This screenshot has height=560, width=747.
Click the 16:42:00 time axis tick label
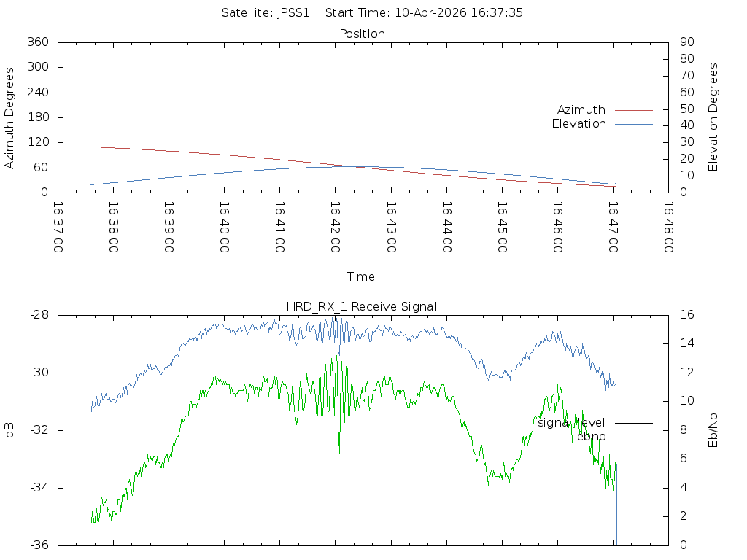[x=335, y=227]
